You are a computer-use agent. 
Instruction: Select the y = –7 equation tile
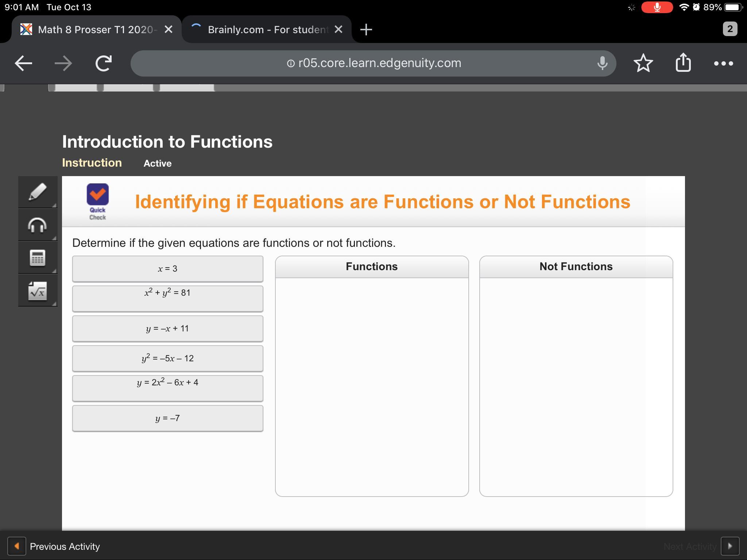point(167,418)
